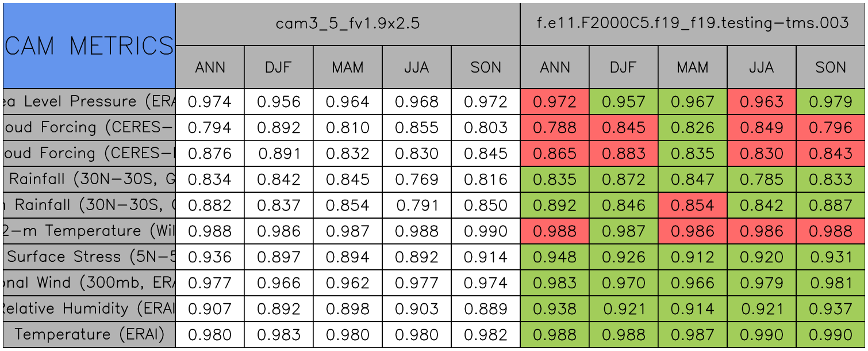
Task: Click the red 0.972 cell
Action: click(x=555, y=102)
